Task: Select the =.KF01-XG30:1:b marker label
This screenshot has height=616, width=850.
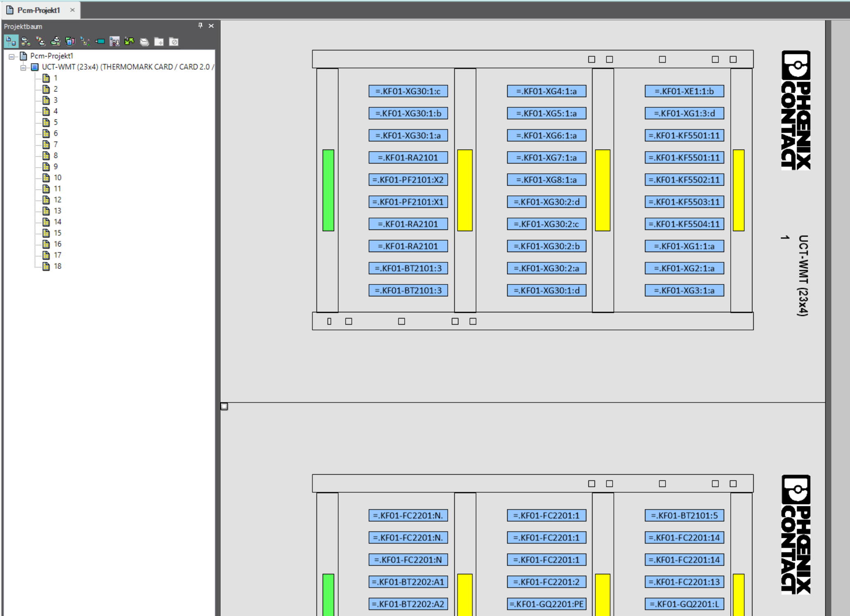Action: pos(408,113)
